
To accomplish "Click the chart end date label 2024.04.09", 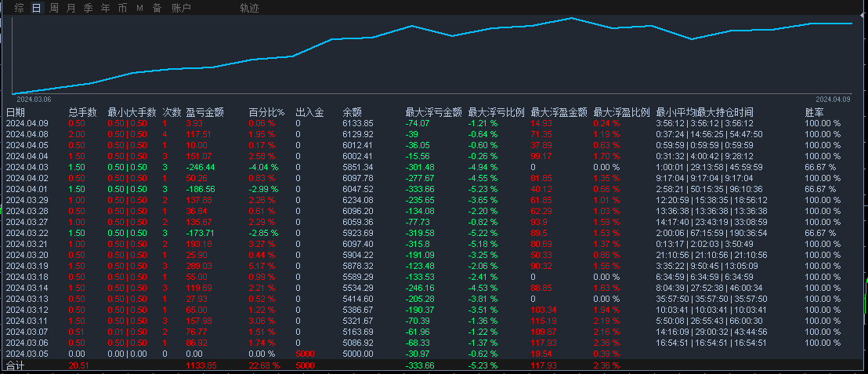I will pyautogui.click(x=833, y=99).
